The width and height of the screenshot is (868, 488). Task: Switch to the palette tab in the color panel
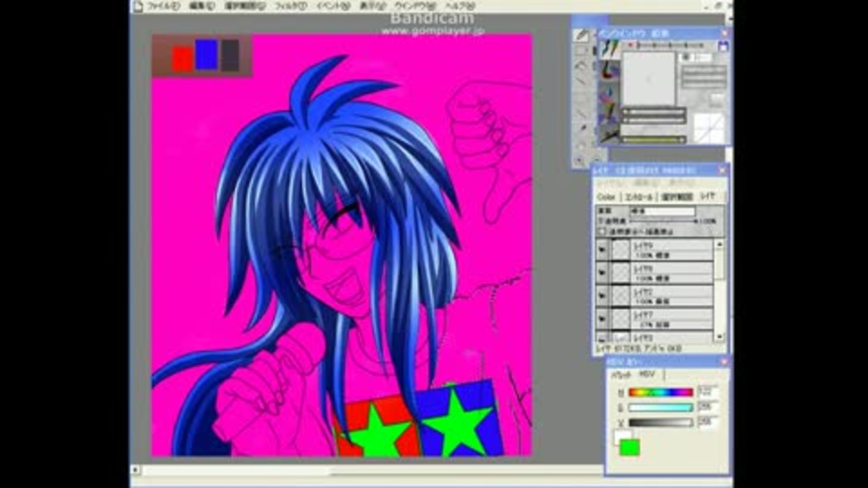(620, 375)
